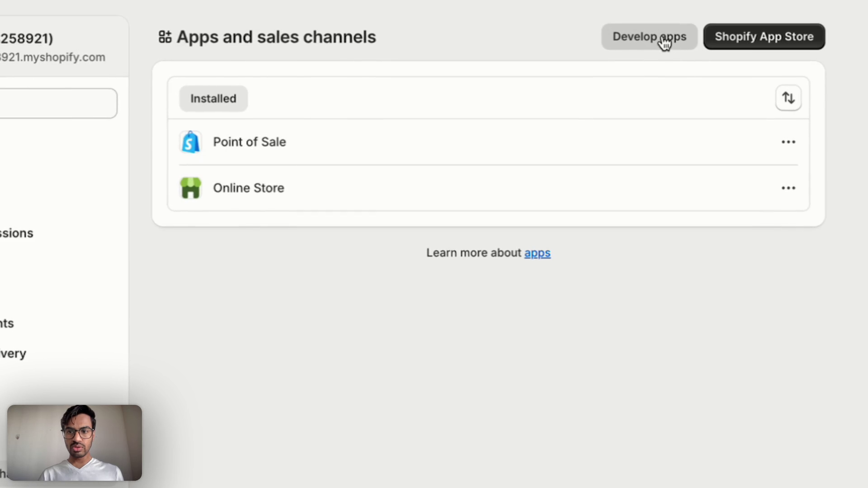The height and width of the screenshot is (488, 868).
Task: Open the Shopify App Store
Action: point(764,37)
